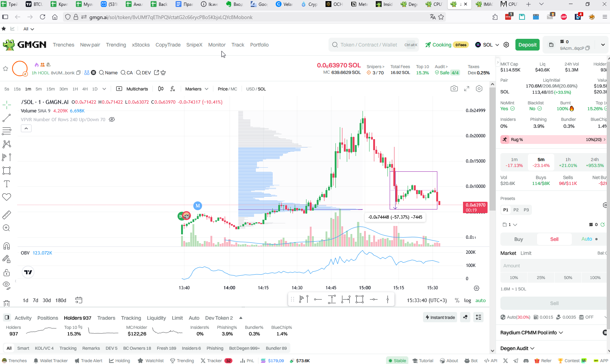Viewport: 610px width, 364px height.
Task: Collapse the indicator legend
Action: (26, 128)
